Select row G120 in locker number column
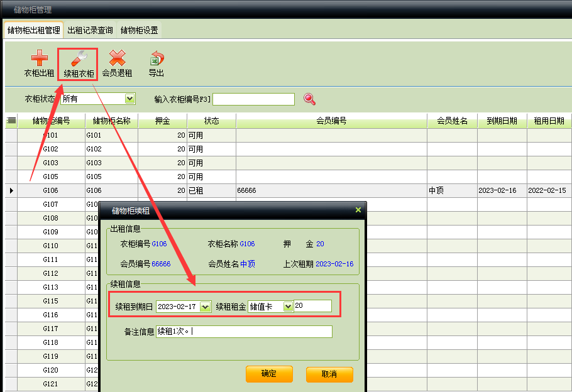The image size is (572, 392). [51, 371]
